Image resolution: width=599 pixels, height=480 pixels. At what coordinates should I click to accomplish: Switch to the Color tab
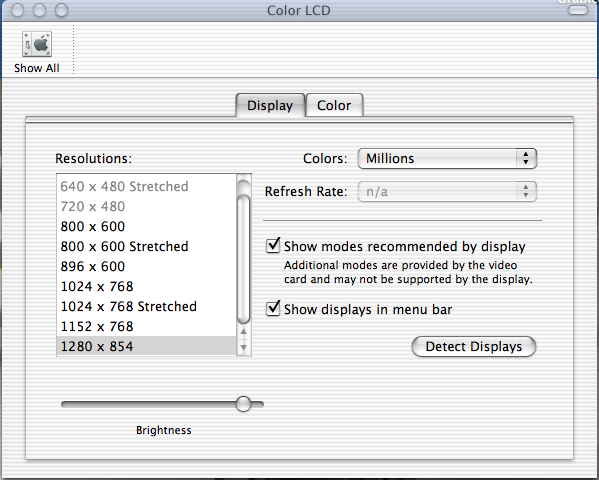(x=334, y=105)
